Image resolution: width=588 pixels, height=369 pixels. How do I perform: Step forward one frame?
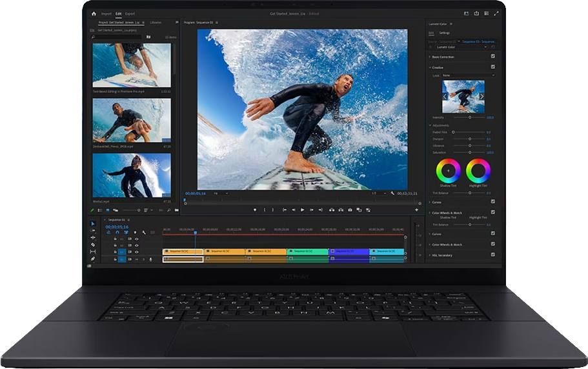click(x=312, y=210)
